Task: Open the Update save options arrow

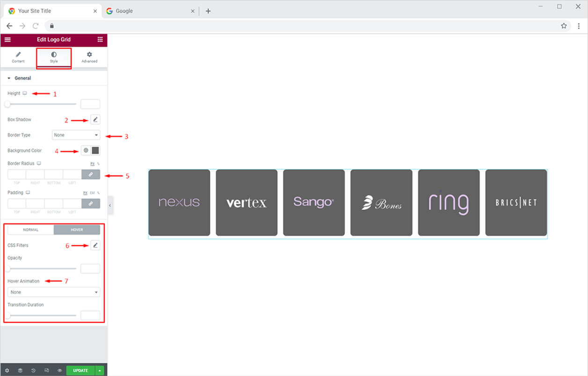Action: point(100,370)
